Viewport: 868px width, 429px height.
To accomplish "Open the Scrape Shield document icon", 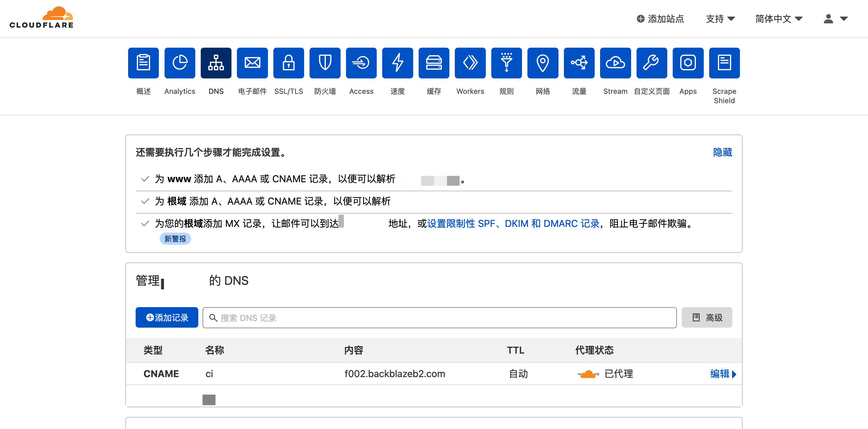I will point(724,63).
